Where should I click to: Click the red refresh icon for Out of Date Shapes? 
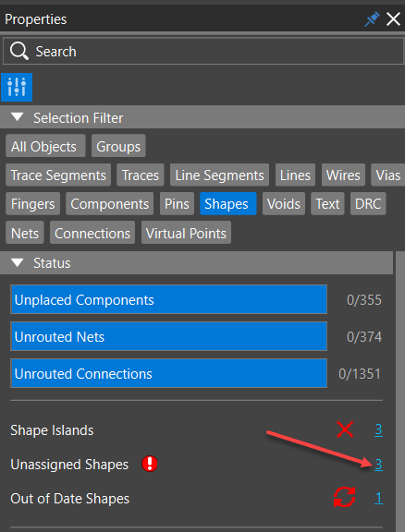[x=345, y=498]
